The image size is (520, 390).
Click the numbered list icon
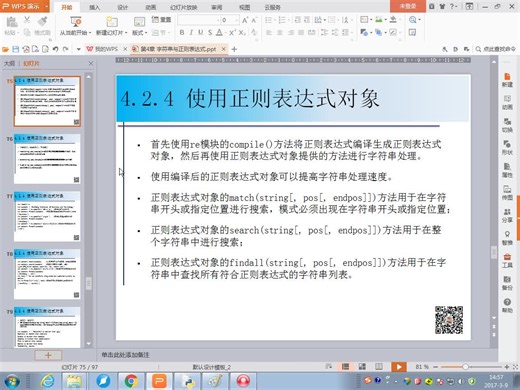(x=282, y=20)
